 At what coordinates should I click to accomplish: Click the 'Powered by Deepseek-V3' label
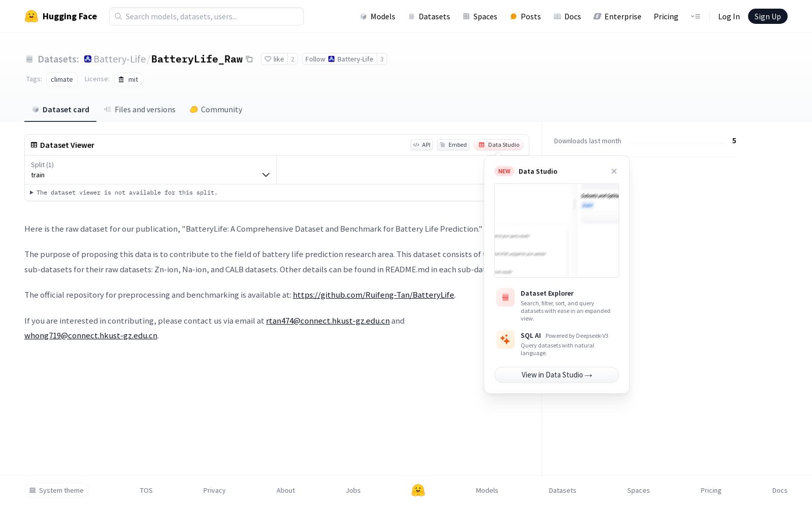(577, 336)
